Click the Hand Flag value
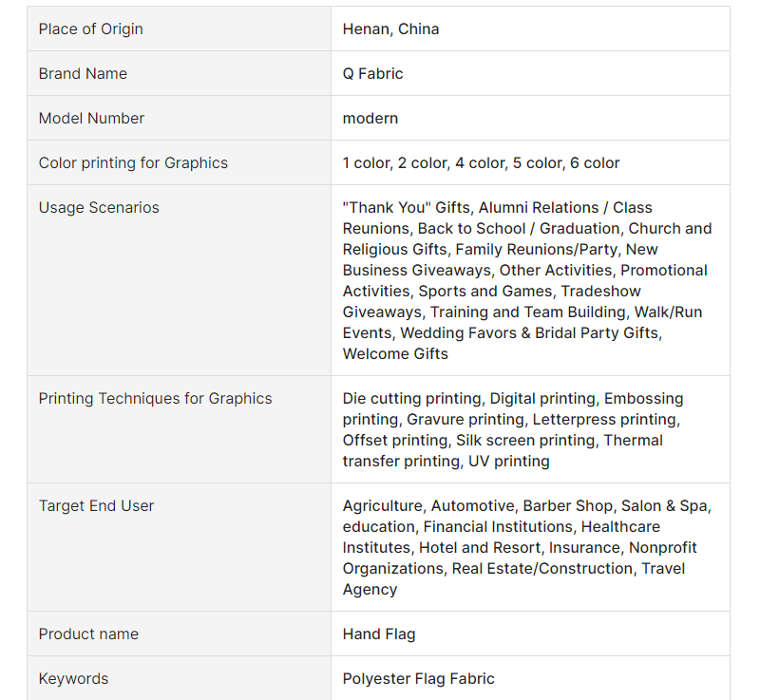 (x=379, y=634)
